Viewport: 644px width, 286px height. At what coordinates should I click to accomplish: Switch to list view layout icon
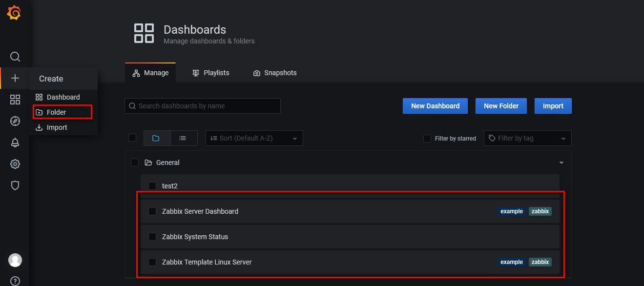click(183, 138)
